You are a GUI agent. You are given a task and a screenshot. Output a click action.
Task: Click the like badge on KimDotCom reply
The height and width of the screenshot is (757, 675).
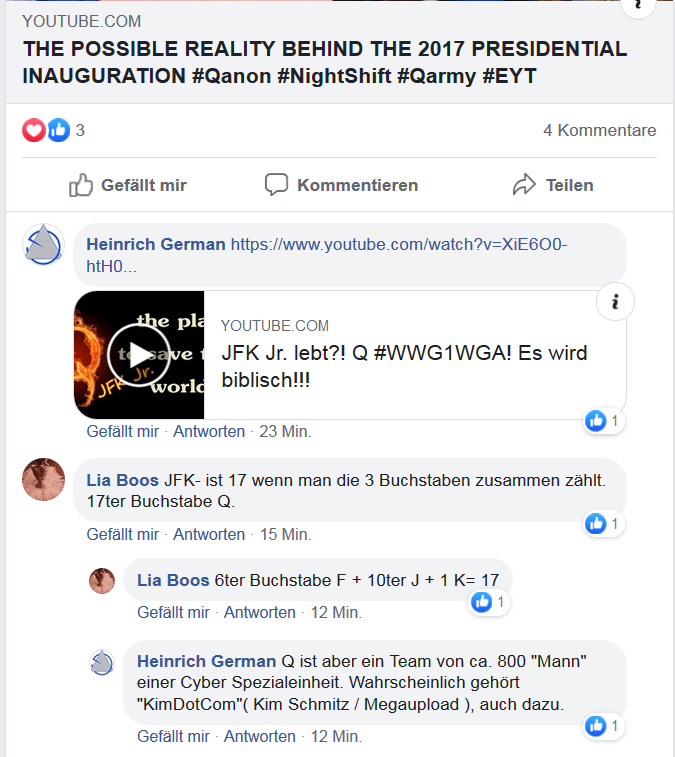click(x=604, y=726)
